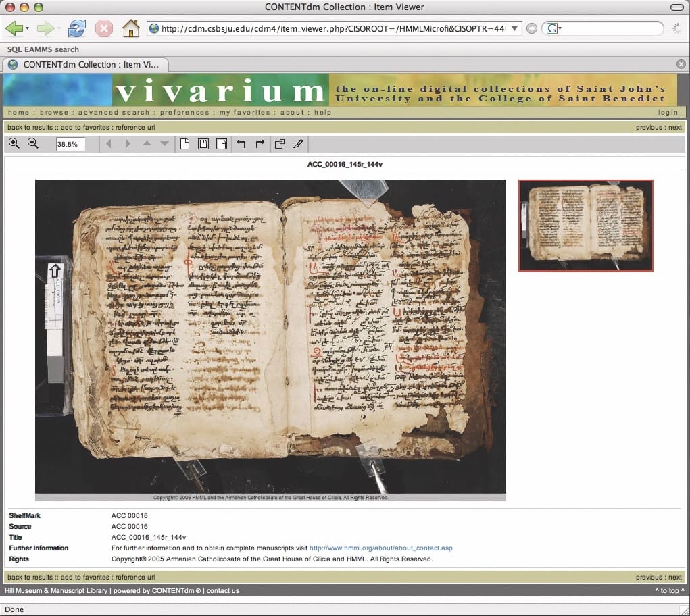Pan image right with arrow
The width and height of the screenshot is (690, 616).
[128, 143]
